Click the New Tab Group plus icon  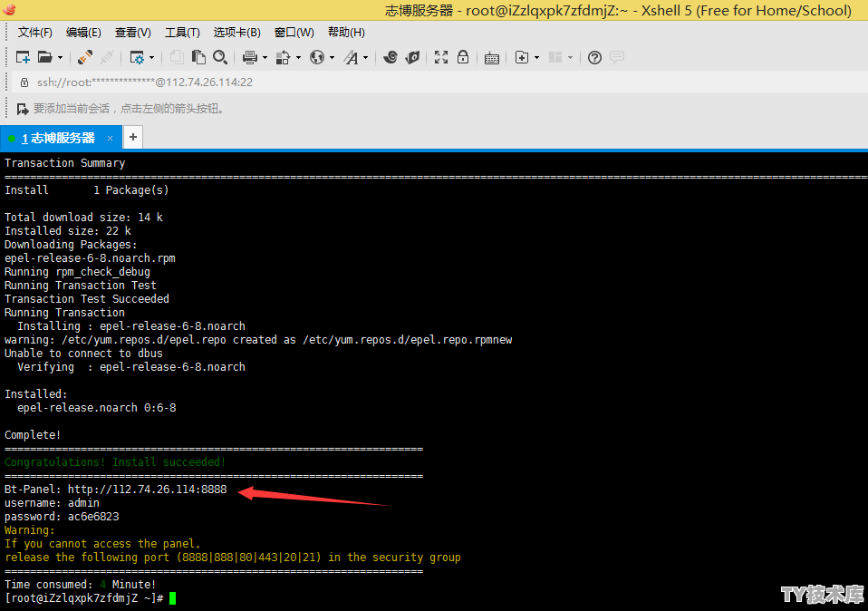(522, 57)
